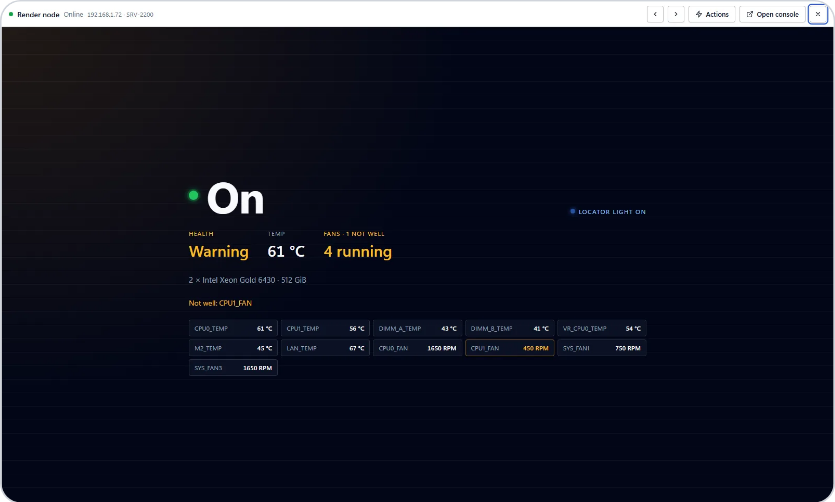Select the CPU0_TEMP sensor tile
This screenshot has height=502, width=835.
[233, 328]
